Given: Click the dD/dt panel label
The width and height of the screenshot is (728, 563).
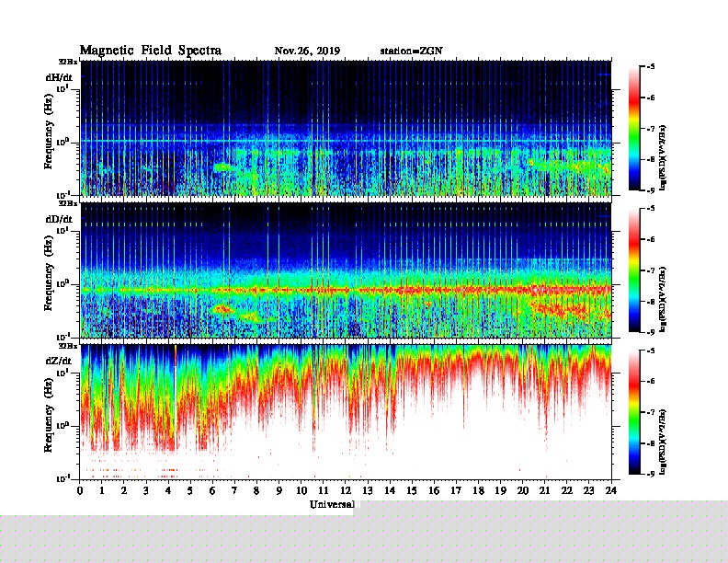Looking at the screenshot, I should (59, 219).
